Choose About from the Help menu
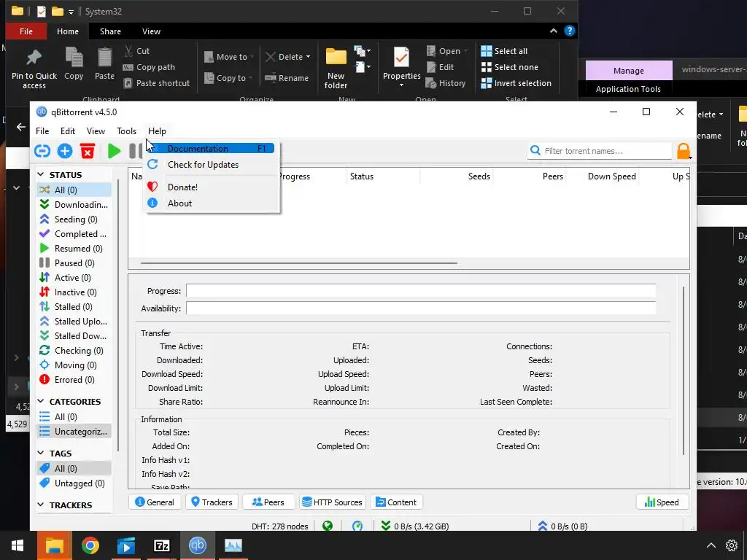Image resolution: width=747 pixels, height=560 pixels. 210,203
